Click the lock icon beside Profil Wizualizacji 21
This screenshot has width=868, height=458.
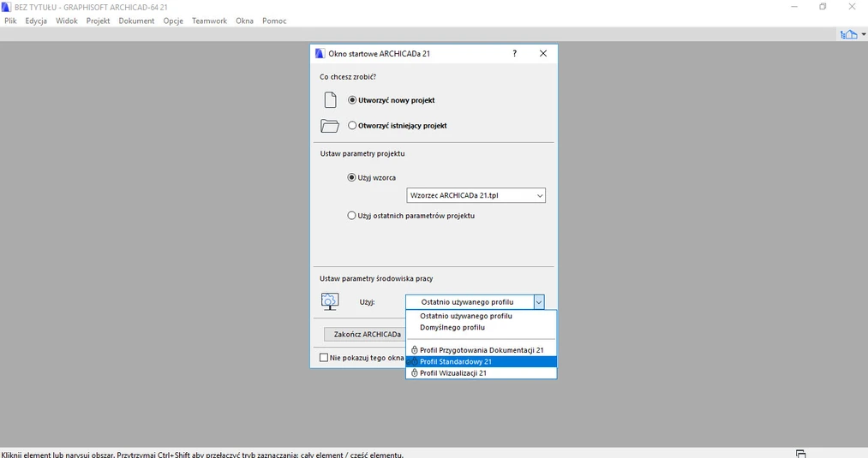click(x=414, y=372)
